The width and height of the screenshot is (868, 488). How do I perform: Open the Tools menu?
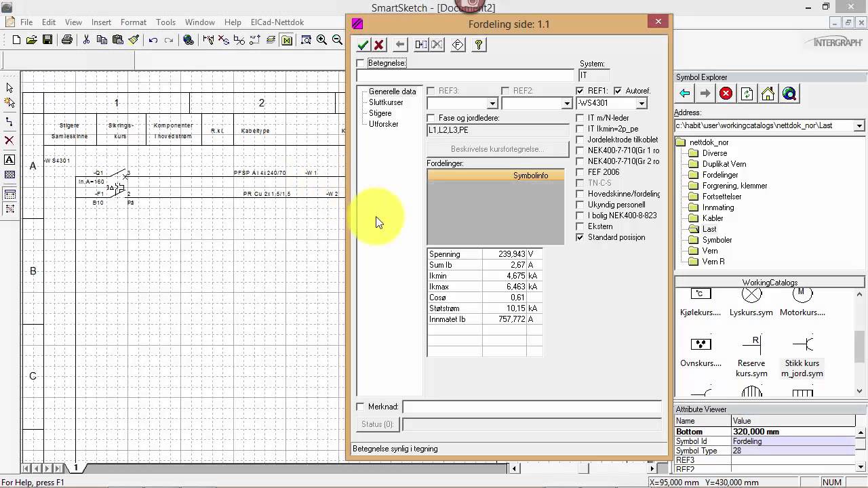pos(165,22)
